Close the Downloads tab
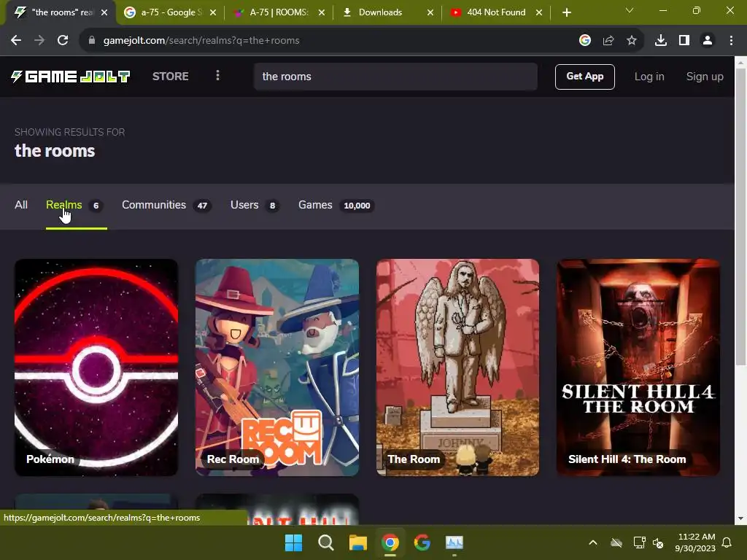Viewport: 747px width, 560px height. [x=430, y=12]
